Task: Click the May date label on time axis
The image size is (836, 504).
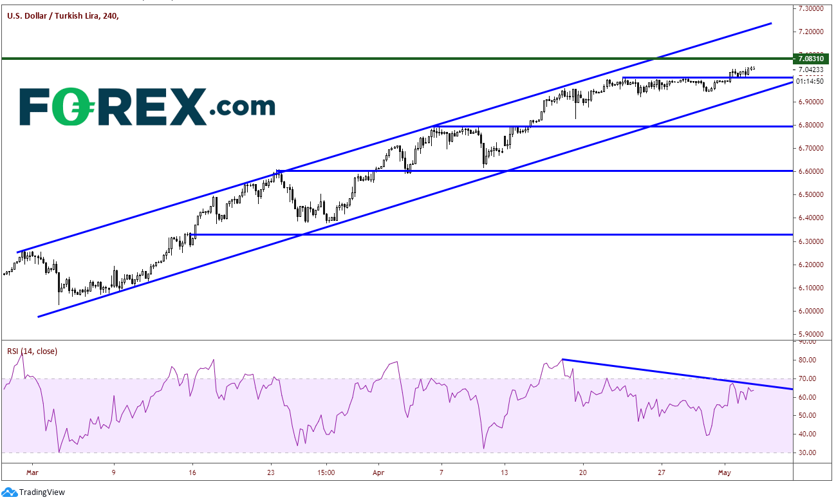Action: (725, 471)
